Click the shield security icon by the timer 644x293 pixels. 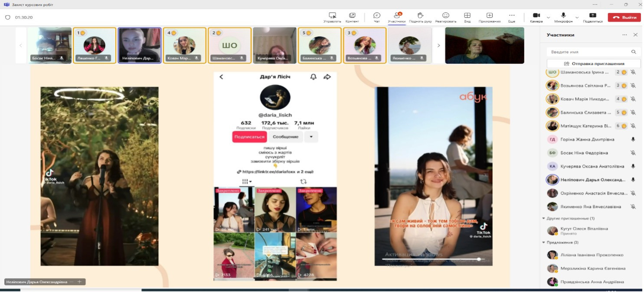pyautogui.click(x=8, y=17)
